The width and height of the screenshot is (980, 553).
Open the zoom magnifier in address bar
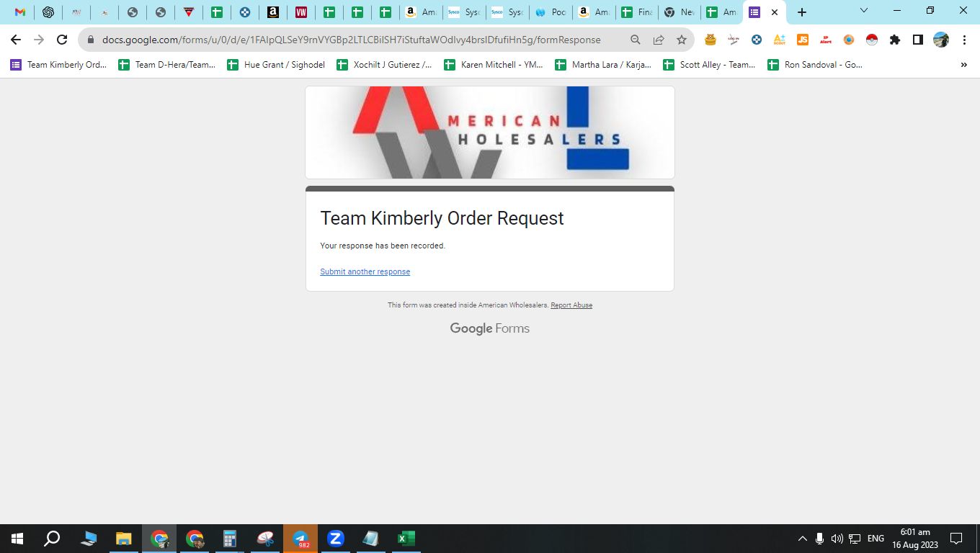click(635, 40)
